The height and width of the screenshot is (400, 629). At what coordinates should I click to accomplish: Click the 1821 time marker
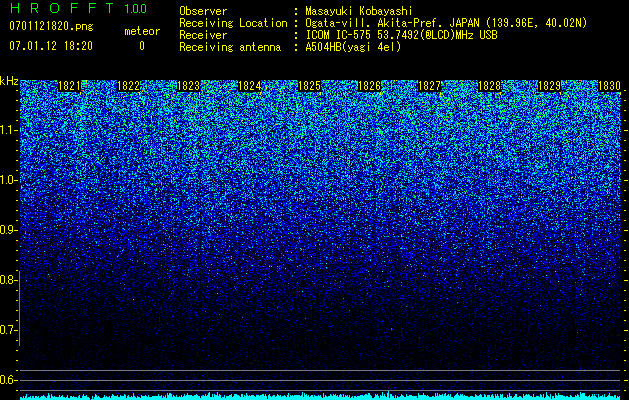[x=69, y=86]
